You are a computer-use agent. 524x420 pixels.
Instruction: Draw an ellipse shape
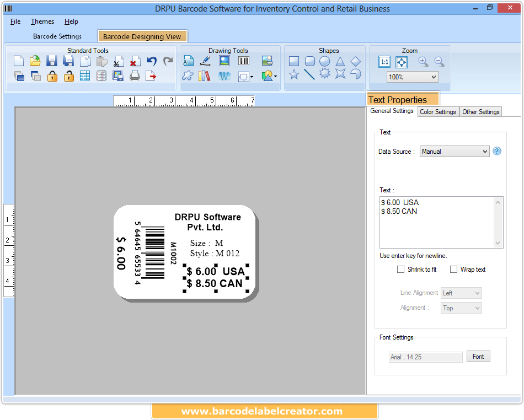[324, 61]
